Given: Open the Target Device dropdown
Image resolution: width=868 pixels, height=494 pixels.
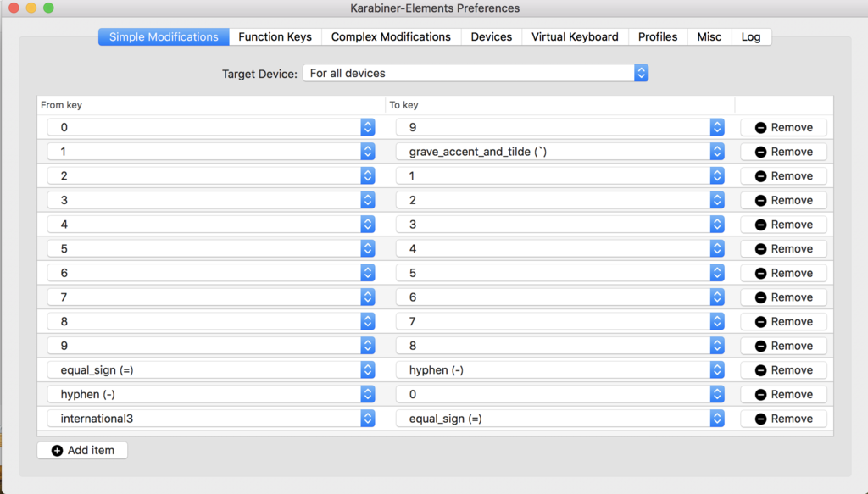Looking at the screenshot, I should click(476, 73).
